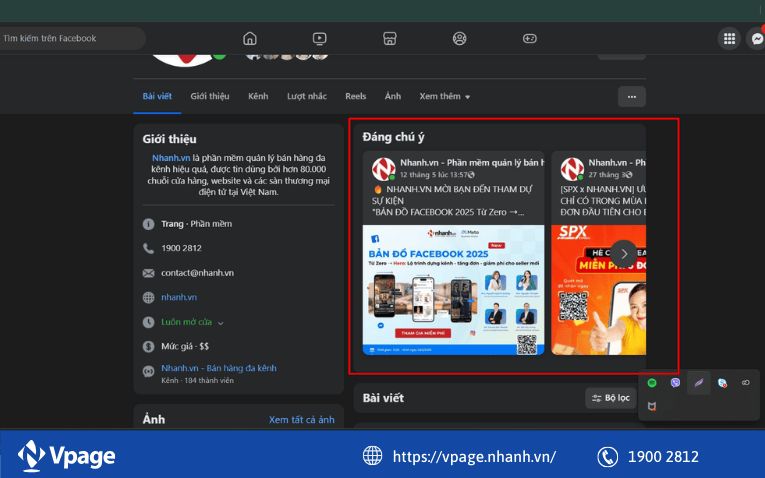Open the nhanh.vn website link

[x=179, y=297]
